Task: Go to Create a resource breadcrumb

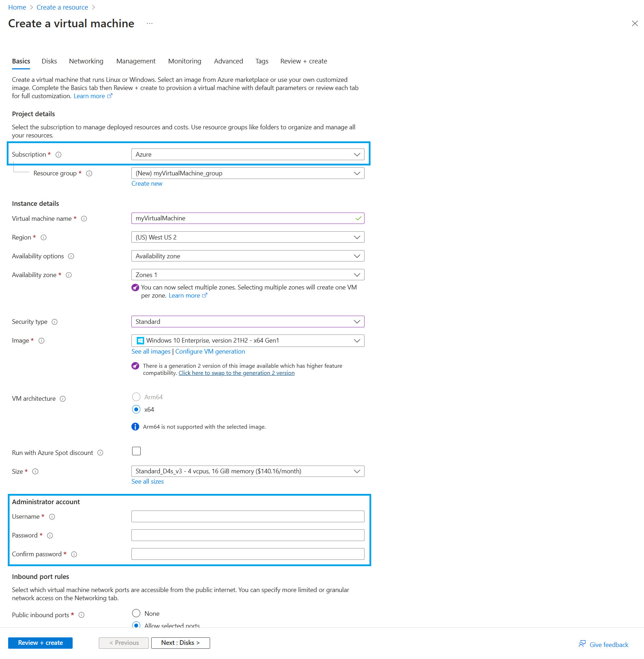Action: (62, 7)
